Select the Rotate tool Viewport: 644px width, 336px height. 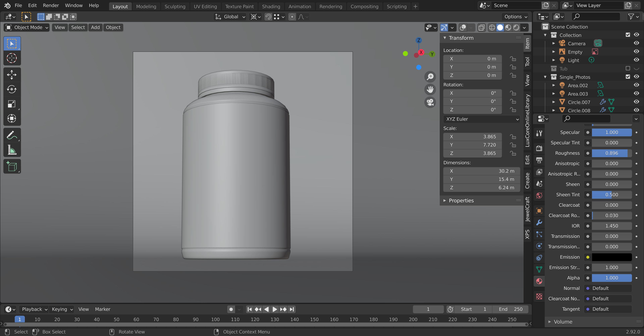(x=12, y=89)
